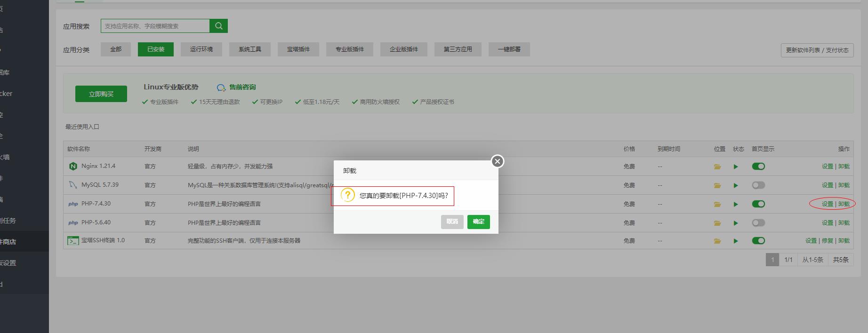Open the Nginx 1.21.4 install folder icon
The height and width of the screenshot is (333, 868).
(x=717, y=166)
